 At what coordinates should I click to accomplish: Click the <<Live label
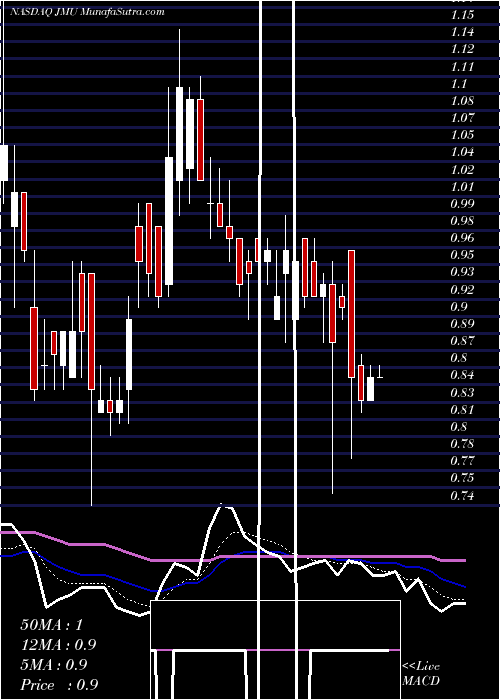click(x=421, y=666)
